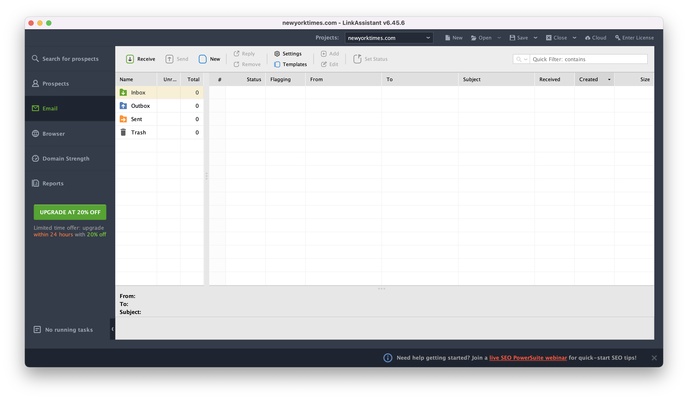Open Domain Strength section
Viewport: 688px width, 400px height.
pos(61,158)
